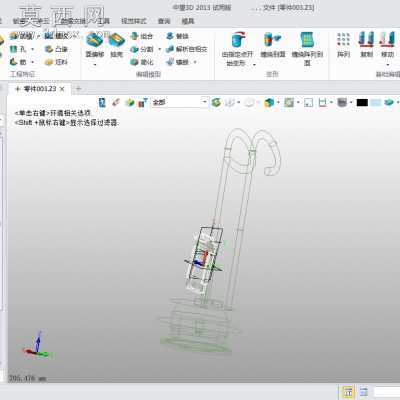Viewport: 400px width, 400px height.
Task: Close the 零件001.Z3 document tab
Action: [62, 89]
